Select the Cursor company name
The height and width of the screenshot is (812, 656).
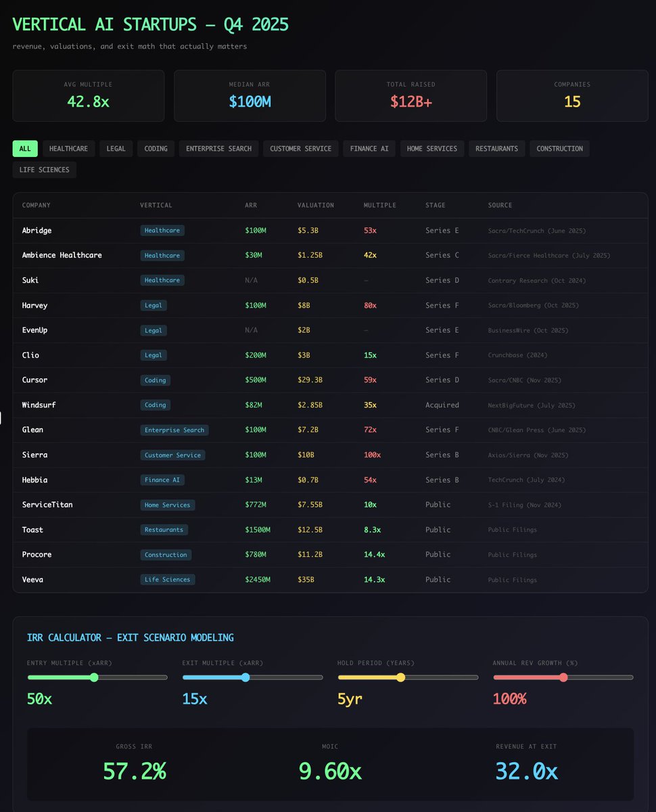[x=35, y=380]
